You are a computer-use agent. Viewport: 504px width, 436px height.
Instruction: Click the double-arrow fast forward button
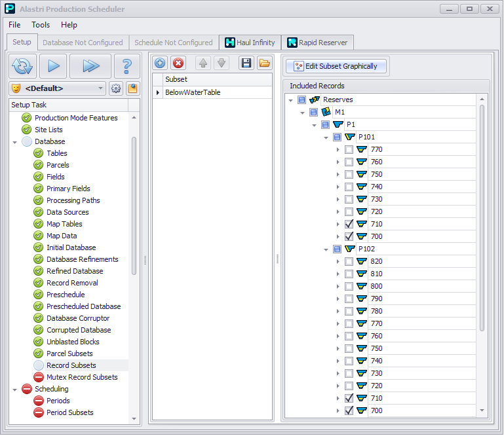click(90, 66)
